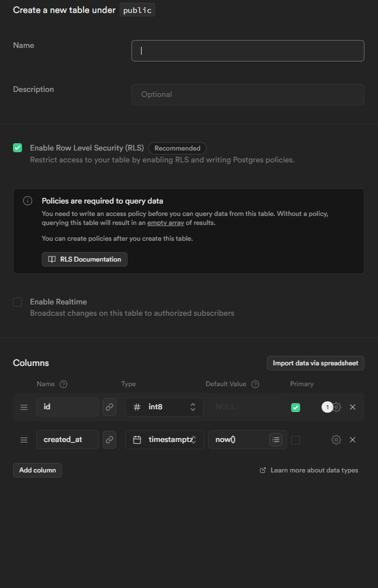The image size is (378, 588).
Task: Remove the created_at column with X icon
Action: 353,440
